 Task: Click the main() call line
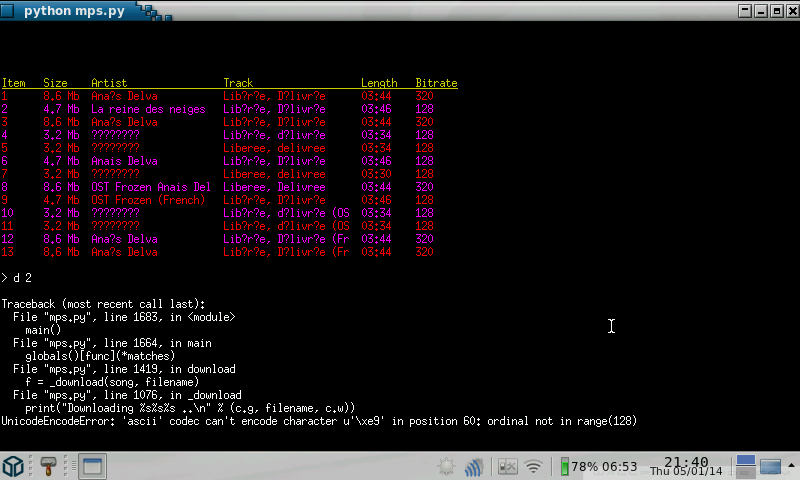(x=43, y=330)
